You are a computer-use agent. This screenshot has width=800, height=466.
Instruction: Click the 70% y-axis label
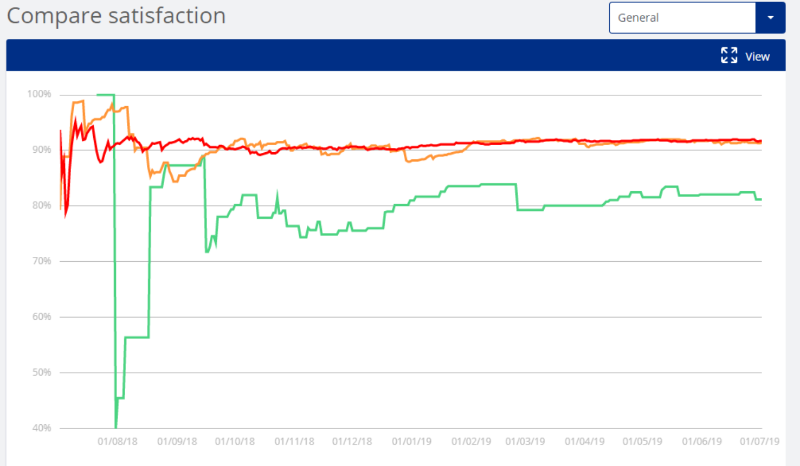coord(41,261)
